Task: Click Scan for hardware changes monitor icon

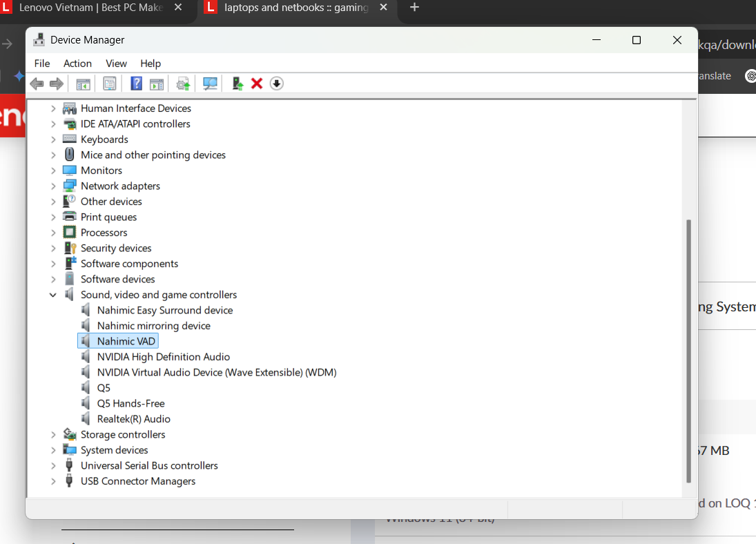Action: 210,84
